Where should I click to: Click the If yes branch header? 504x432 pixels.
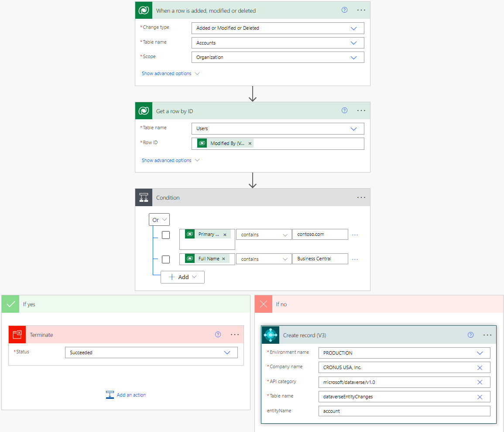(x=126, y=304)
